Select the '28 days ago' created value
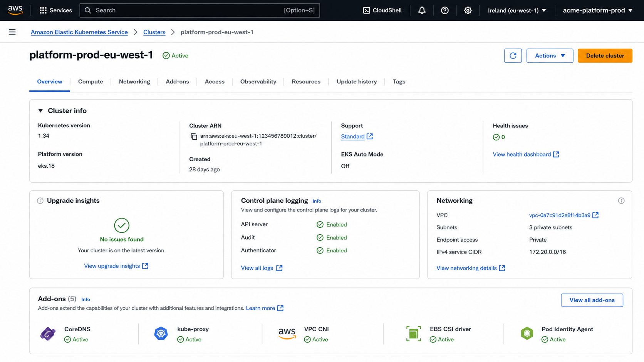 (204, 170)
